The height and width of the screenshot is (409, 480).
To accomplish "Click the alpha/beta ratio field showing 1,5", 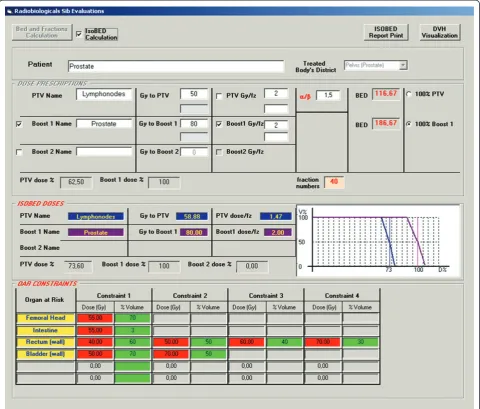I will (x=328, y=95).
